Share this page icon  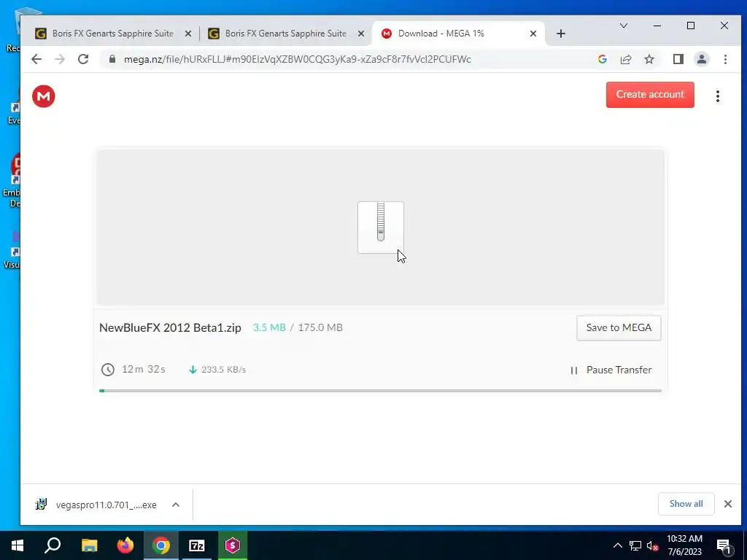tap(625, 59)
